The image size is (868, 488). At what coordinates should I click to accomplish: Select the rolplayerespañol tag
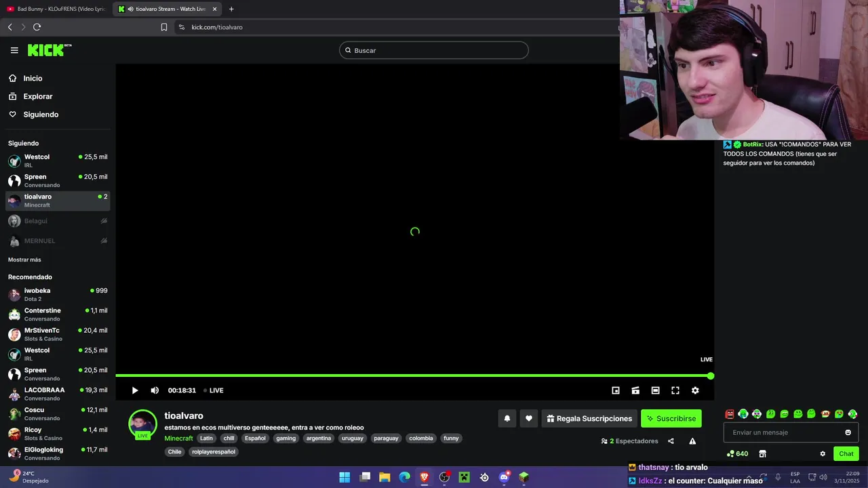[x=214, y=452]
